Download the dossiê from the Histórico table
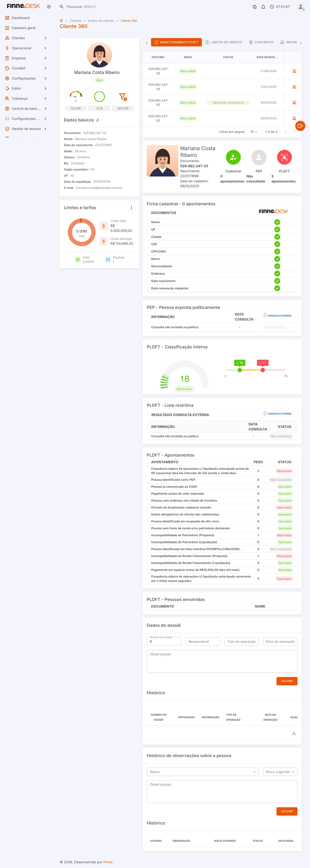The image size is (310, 868). click(294, 733)
